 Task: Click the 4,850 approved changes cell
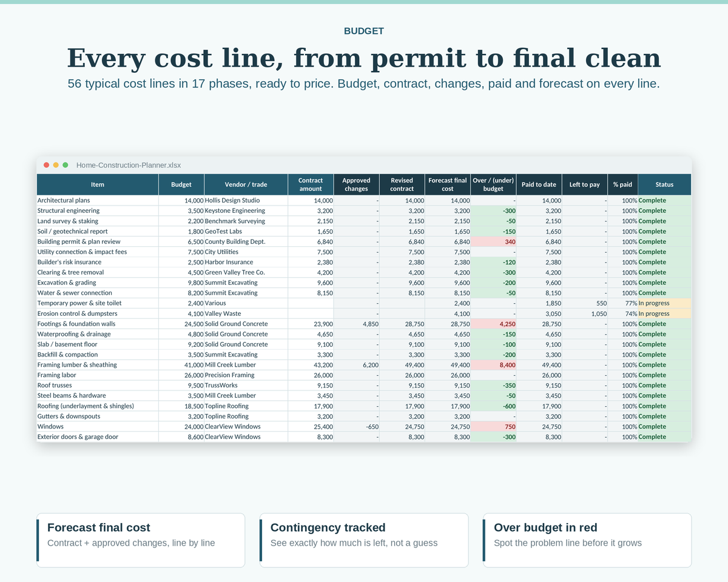click(x=356, y=324)
